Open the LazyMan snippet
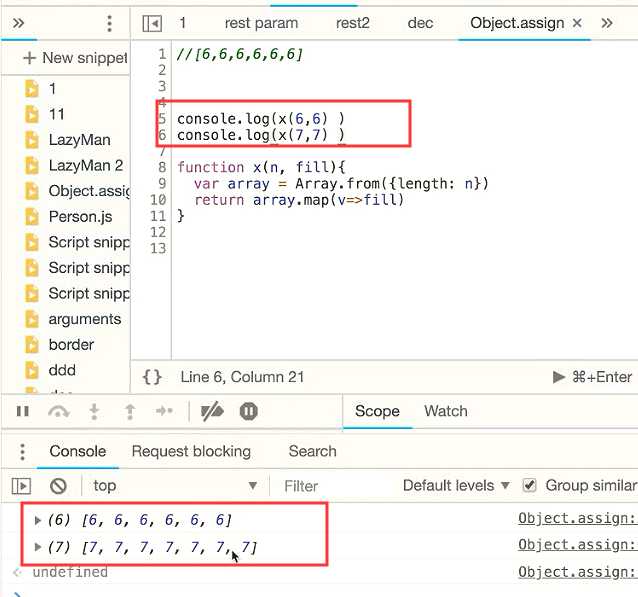This screenshot has height=597, width=638. [79, 140]
